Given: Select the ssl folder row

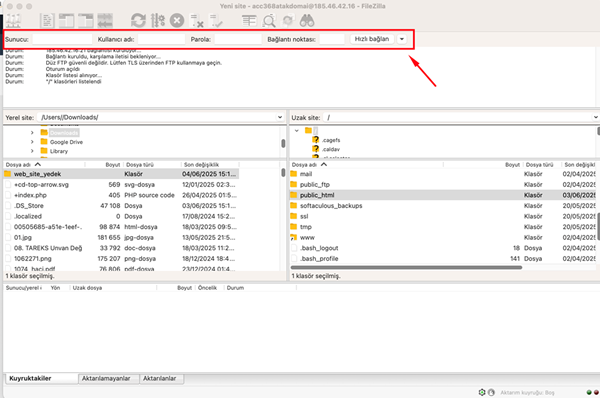Looking at the screenshot, I should (x=443, y=216).
